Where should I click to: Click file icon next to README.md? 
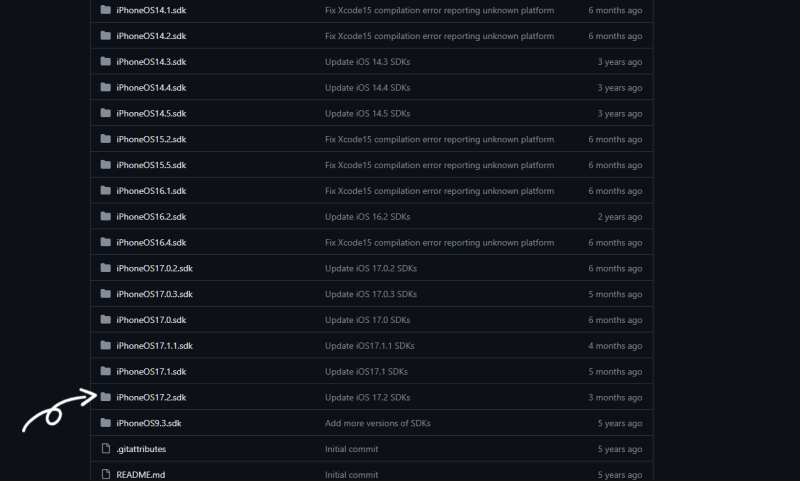pyautogui.click(x=105, y=475)
